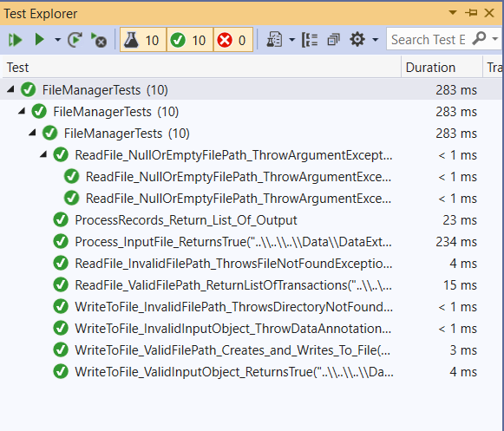
Task: Select the second-level FileManagerTests (10) row
Action: [x=251, y=112]
